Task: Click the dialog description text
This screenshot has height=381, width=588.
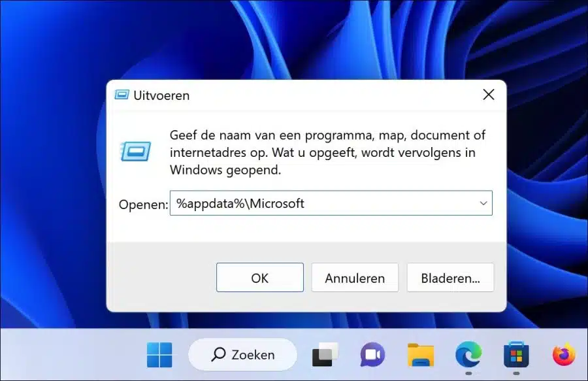Action: coord(327,152)
